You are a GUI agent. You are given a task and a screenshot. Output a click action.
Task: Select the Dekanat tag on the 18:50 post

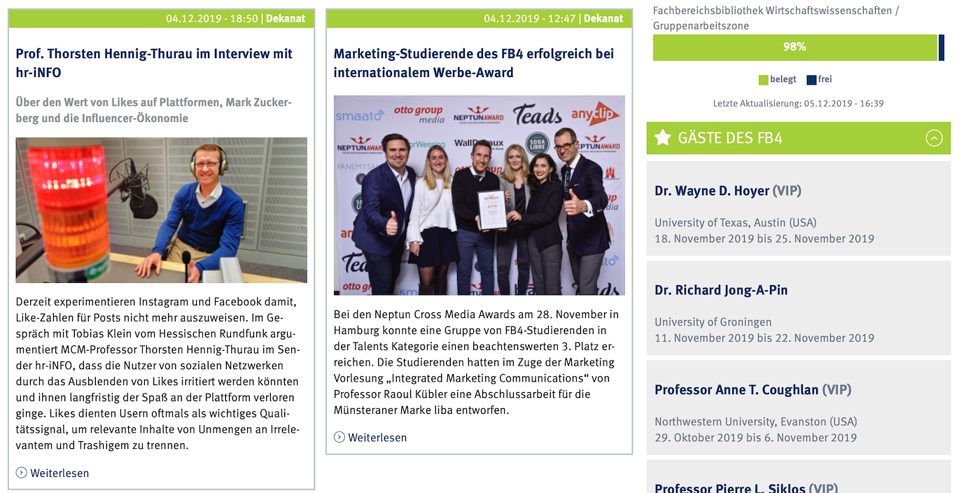pyautogui.click(x=286, y=18)
